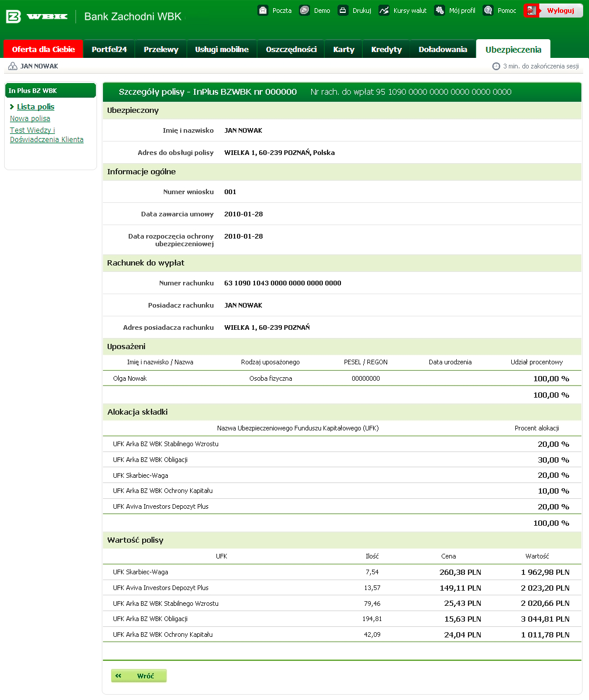Click UFK Skarbiec-Waga in Alokacja składki
This screenshot has height=700, width=589.
click(x=140, y=475)
